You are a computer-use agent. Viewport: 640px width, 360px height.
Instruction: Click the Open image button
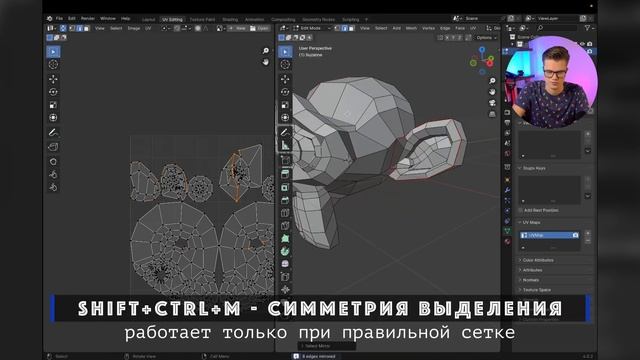coord(260,28)
